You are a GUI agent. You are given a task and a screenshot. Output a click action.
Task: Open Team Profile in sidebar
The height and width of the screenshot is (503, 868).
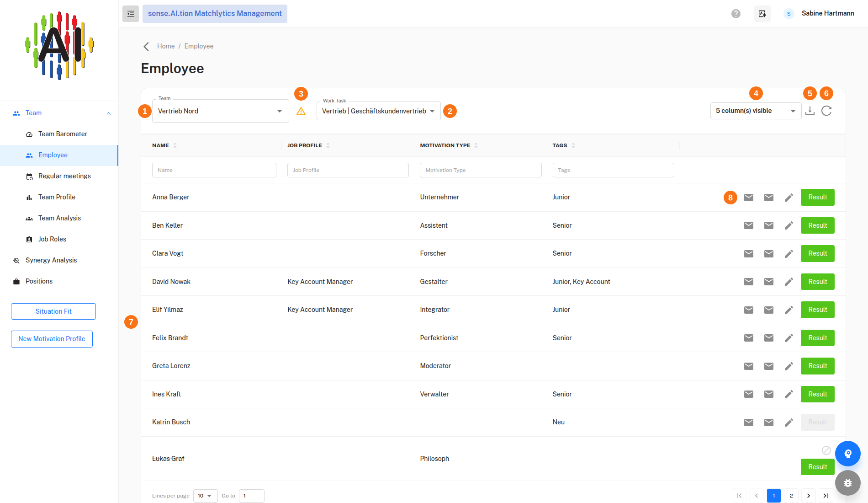click(59, 197)
